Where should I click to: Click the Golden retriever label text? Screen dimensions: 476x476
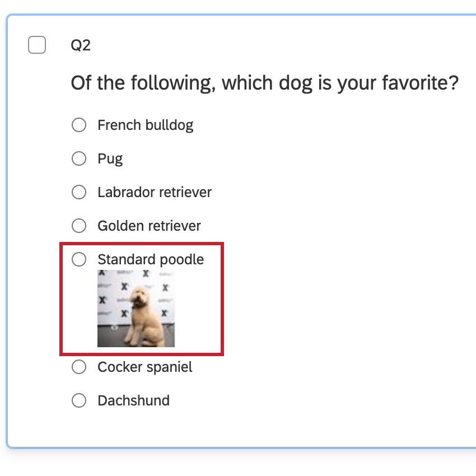coord(149,226)
